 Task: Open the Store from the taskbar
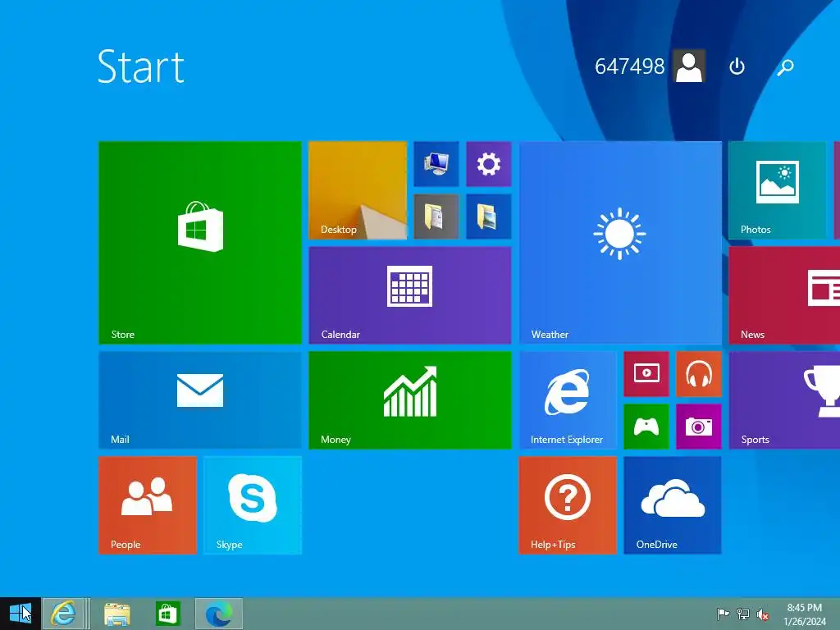click(167, 614)
